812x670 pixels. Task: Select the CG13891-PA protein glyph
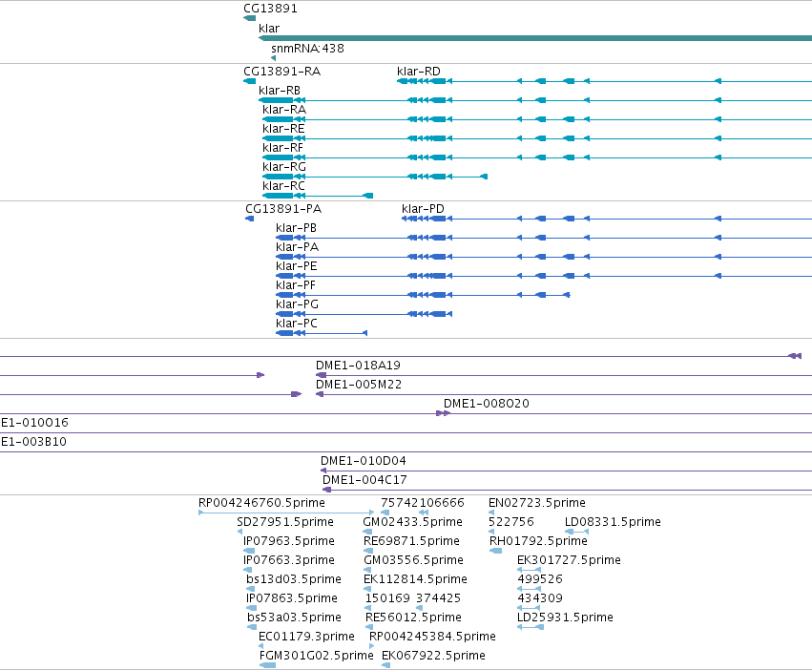(x=250, y=219)
